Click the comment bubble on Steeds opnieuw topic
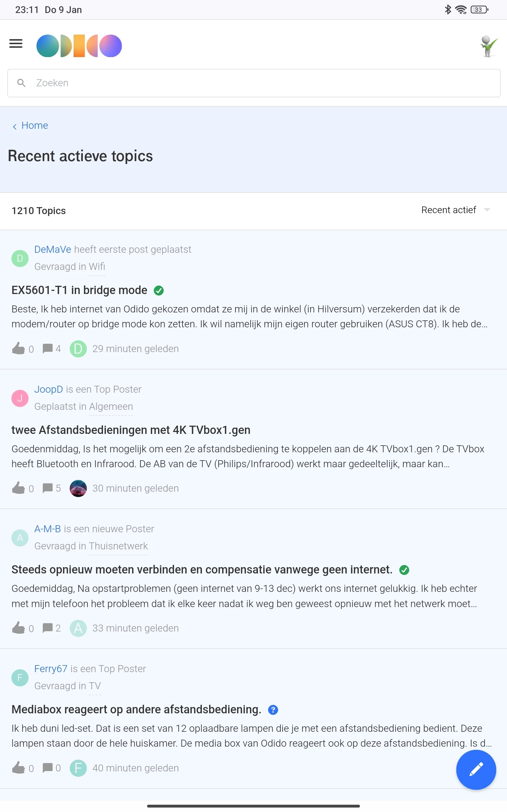The height and width of the screenshot is (812, 507). click(x=48, y=628)
